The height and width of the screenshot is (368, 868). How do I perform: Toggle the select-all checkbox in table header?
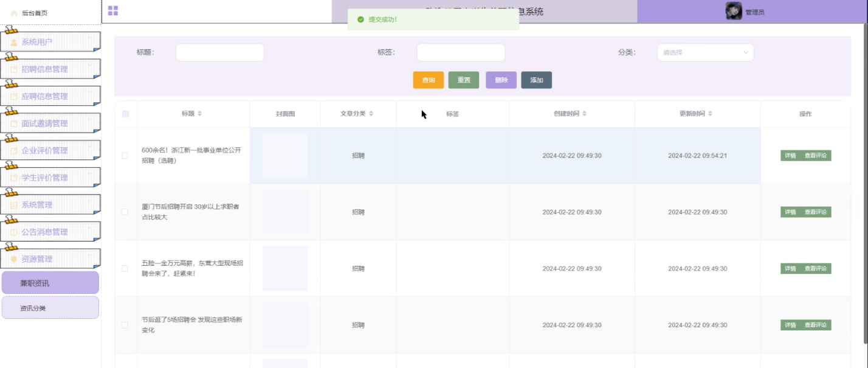[125, 114]
